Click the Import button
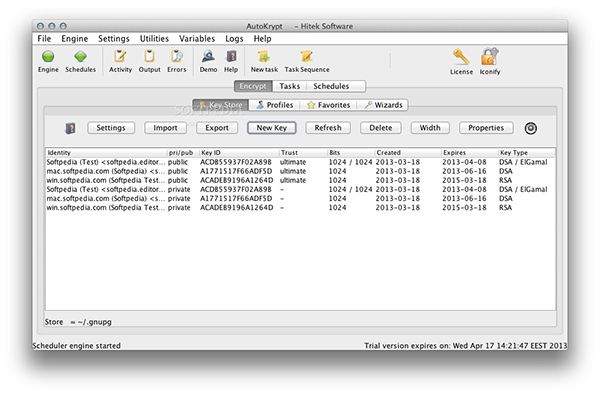This screenshot has width=600, height=395. pos(165,128)
